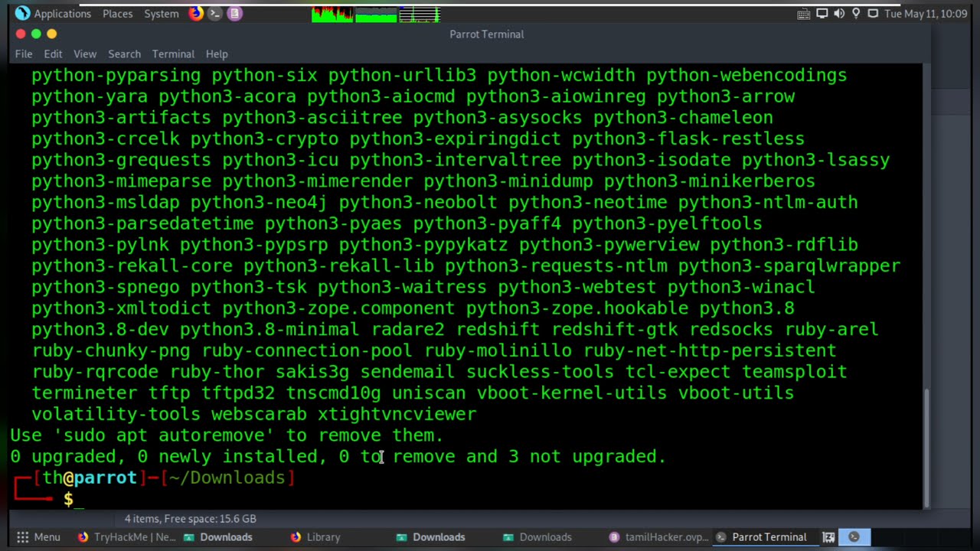Viewport: 980px width, 551px height.
Task: Open the Search menu of terminal
Action: pos(124,54)
